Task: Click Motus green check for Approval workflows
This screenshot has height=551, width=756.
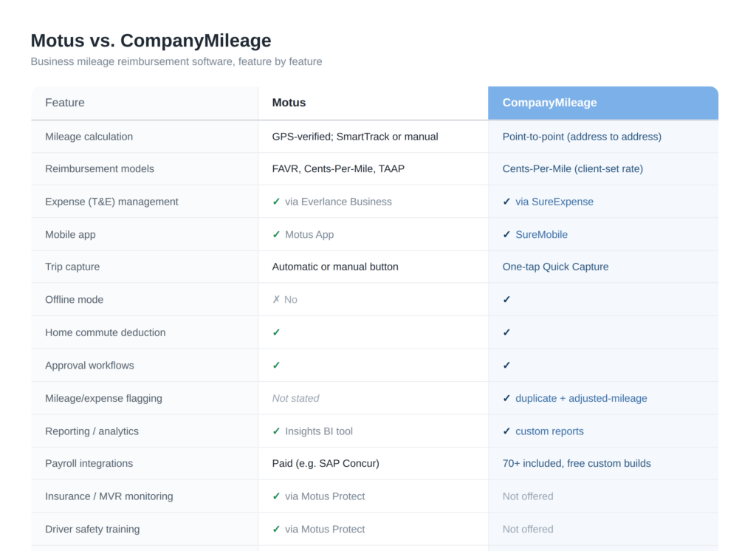Action: 276,366
